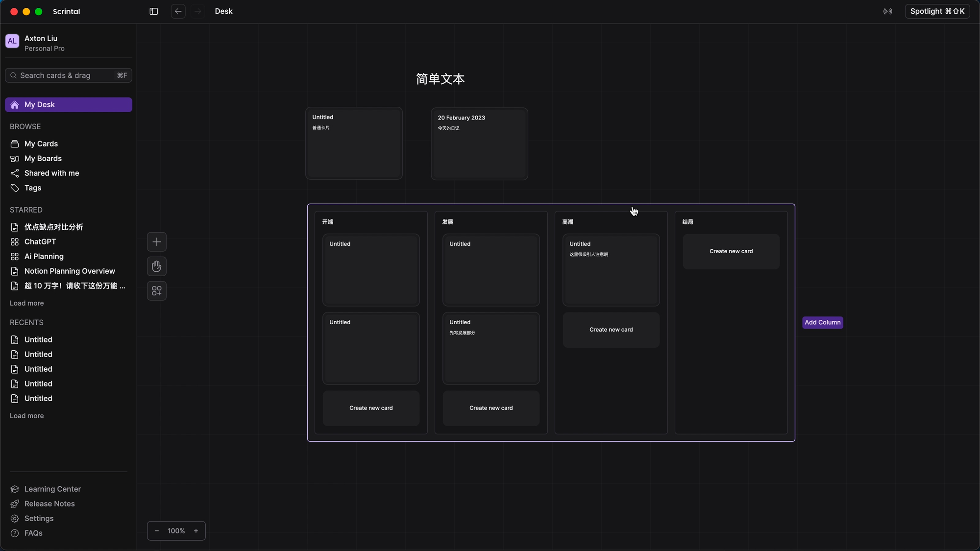The image size is (980, 551).
Task: Expand Load more under Starred
Action: 27,303
